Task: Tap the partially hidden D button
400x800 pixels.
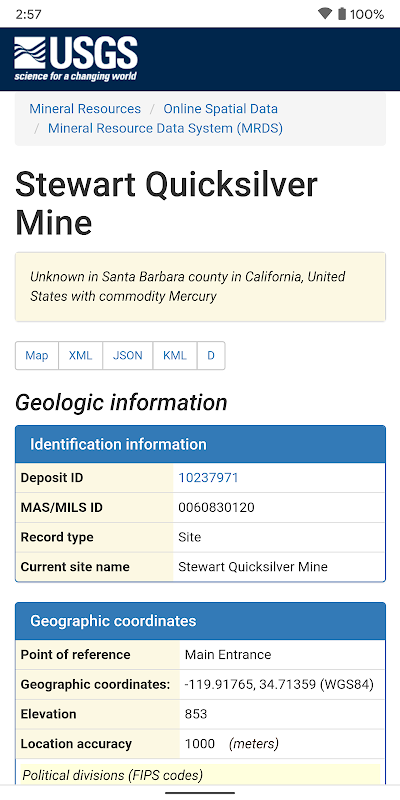Action: tap(211, 356)
